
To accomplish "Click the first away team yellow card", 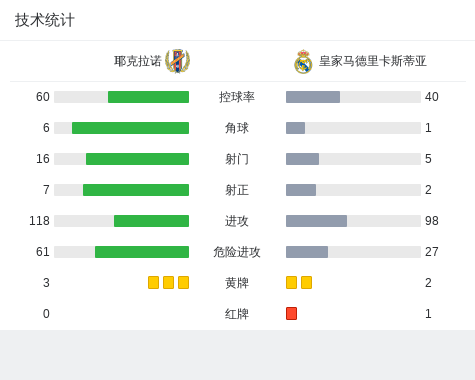I will point(291,283).
